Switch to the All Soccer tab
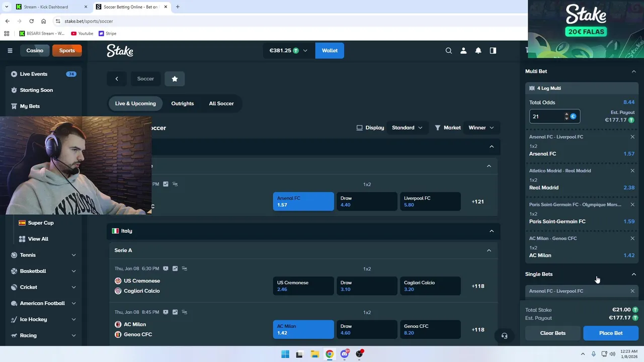The height and width of the screenshot is (362, 644). 221,104
